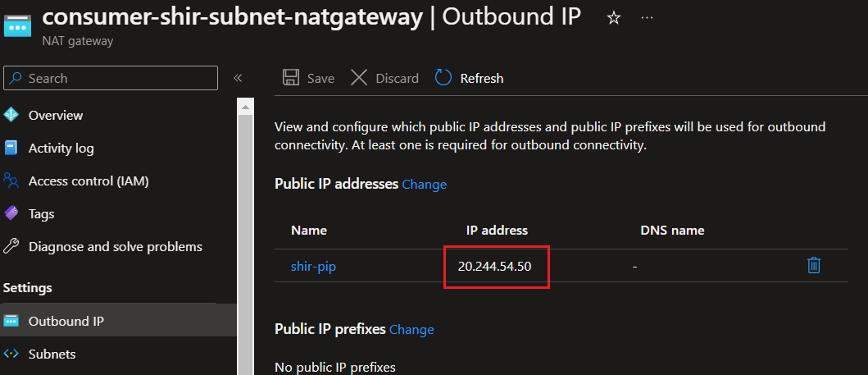Favorite this page with the star icon
Image resolution: width=868 pixels, height=375 pixels.
(x=613, y=18)
